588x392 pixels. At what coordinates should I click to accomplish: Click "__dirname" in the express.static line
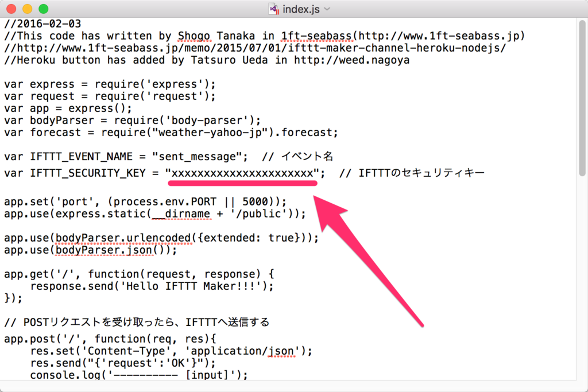tap(181, 214)
